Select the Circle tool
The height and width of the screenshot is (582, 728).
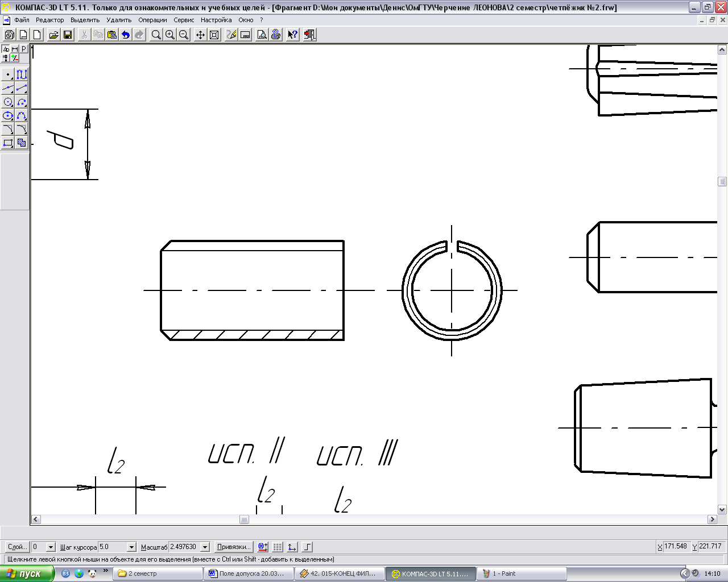pyautogui.click(x=8, y=102)
